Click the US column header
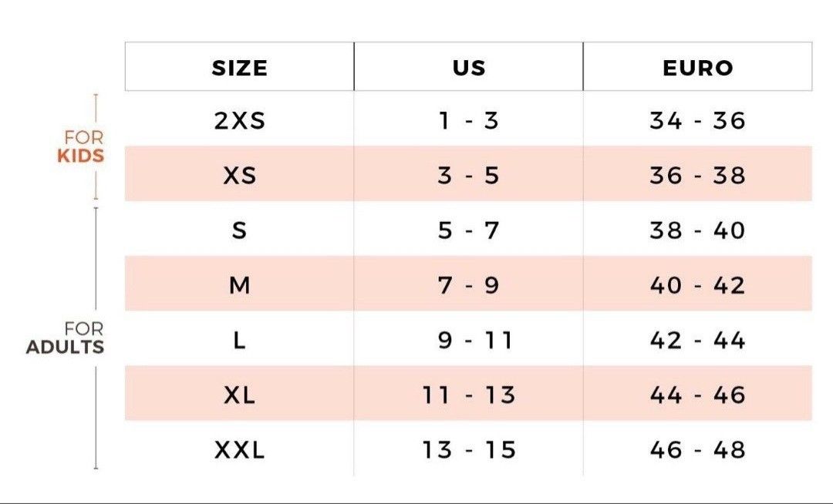 pos(469,67)
